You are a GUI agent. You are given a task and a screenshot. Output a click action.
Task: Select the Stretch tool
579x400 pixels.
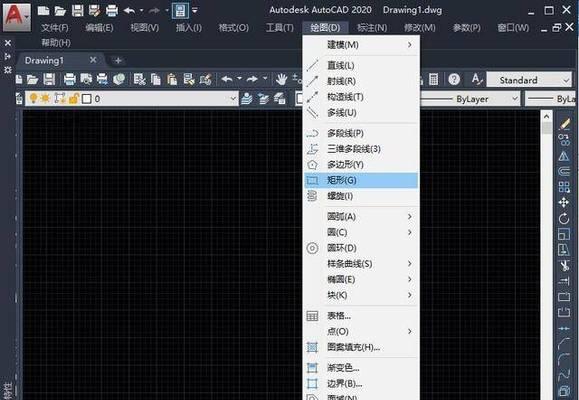coord(564,250)
